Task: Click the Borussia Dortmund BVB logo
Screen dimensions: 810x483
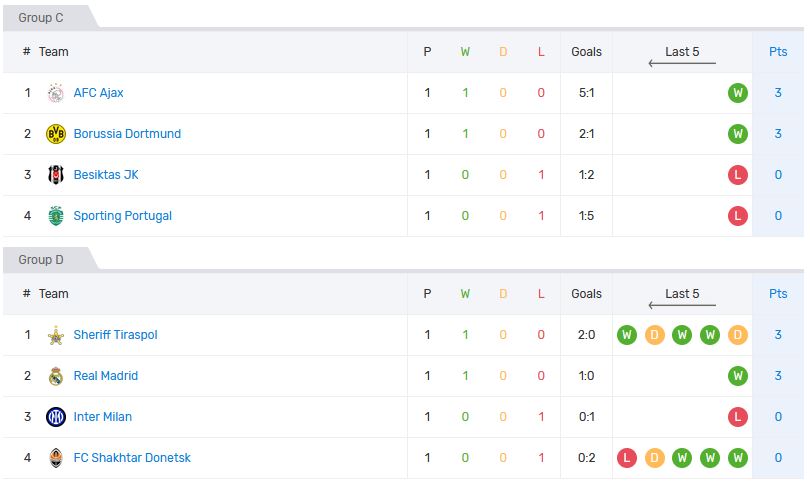Action: (x=56, y=134)
